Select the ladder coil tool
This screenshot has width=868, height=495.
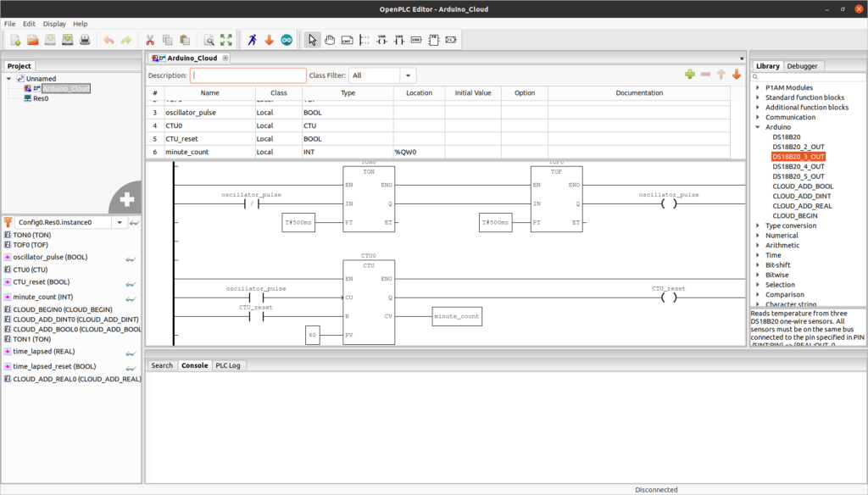(382, 39)
